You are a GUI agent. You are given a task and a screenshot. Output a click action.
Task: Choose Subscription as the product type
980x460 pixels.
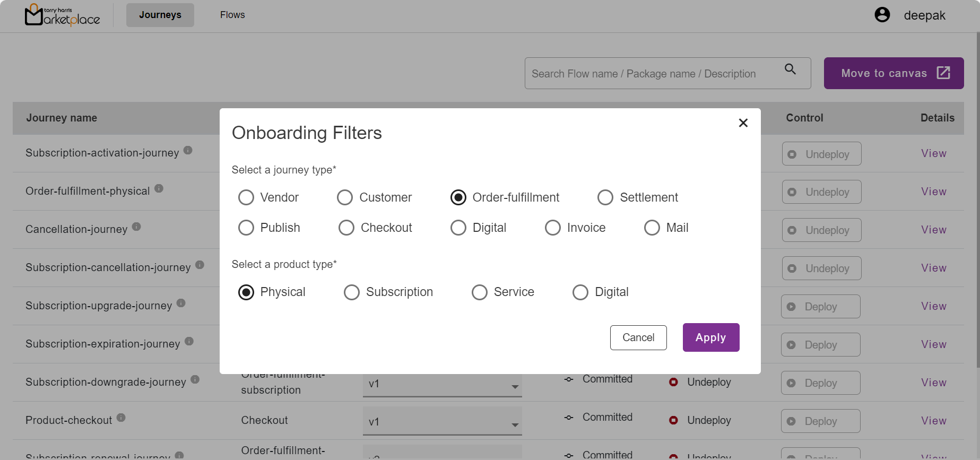[x=352, y=292]
